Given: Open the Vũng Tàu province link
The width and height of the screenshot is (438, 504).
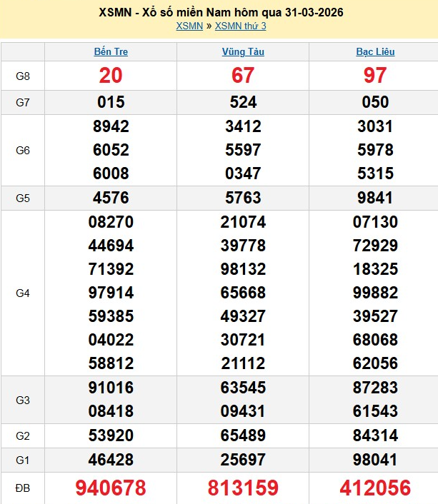Looking at the screenshot, I should (x=243, y=52).
